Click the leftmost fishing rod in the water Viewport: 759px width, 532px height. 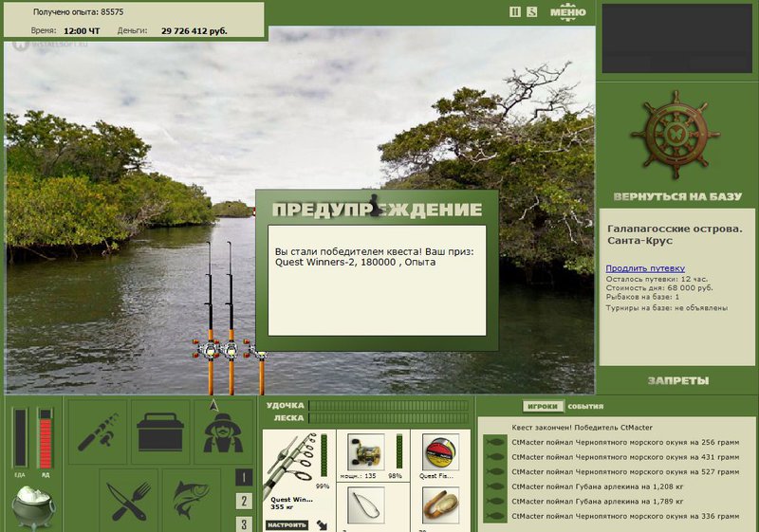coord(210,320)
